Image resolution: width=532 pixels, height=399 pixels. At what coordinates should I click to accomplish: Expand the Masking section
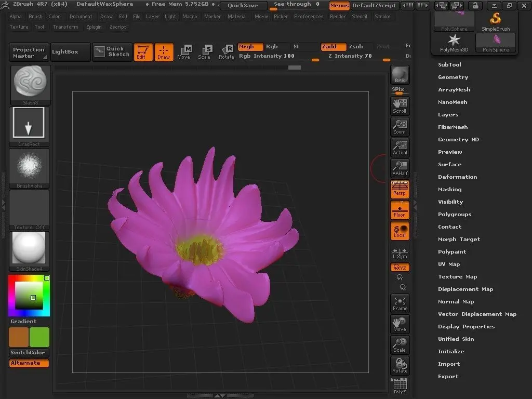pyautogui.click(x=449, y=189)
